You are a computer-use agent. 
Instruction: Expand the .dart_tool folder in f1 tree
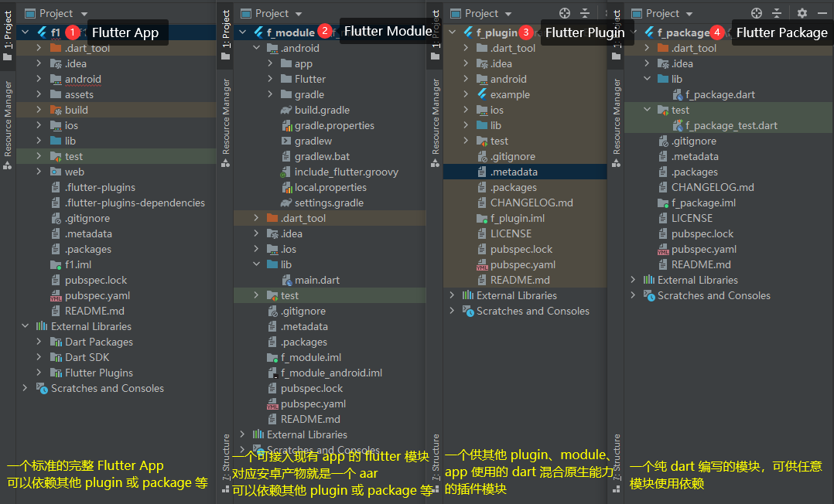click(x=39, y=48)
